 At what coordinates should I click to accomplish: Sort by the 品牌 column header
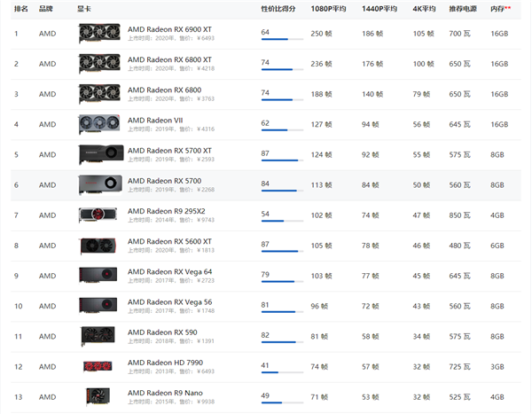click(x=46, y=9)
